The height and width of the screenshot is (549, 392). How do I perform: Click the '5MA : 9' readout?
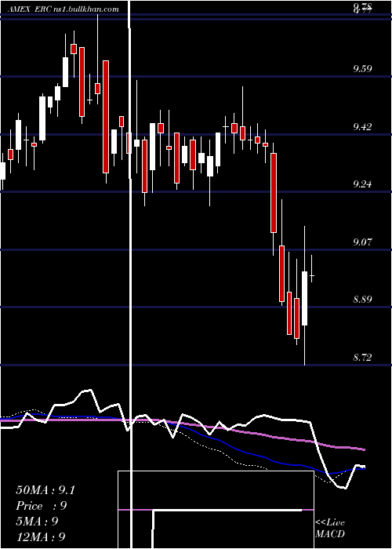[37, 521]
